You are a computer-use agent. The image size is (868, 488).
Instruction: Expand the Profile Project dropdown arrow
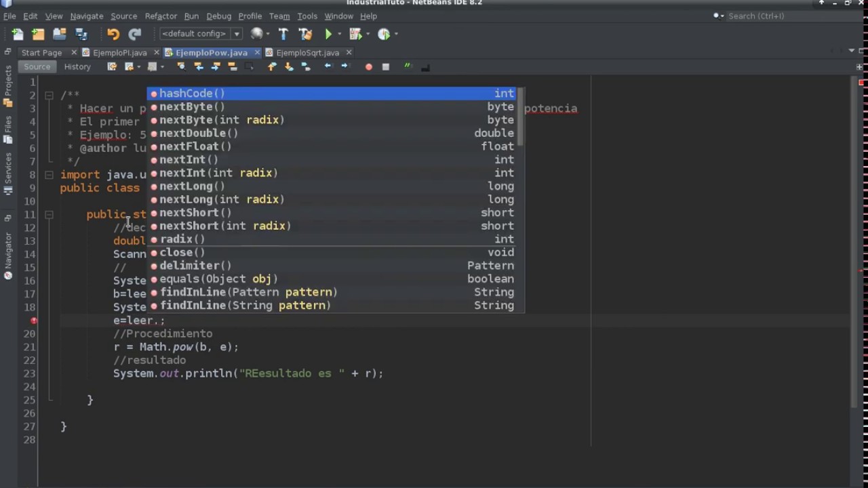(395, 34)
